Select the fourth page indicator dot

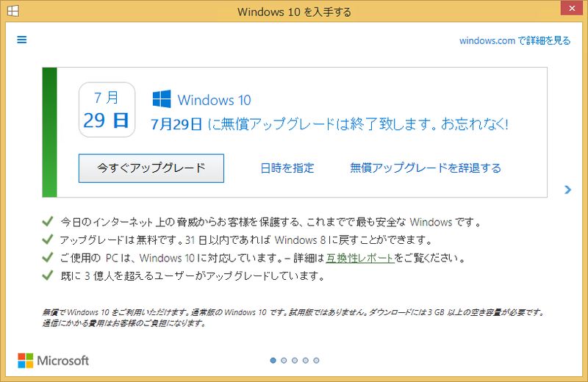[306, 360]
